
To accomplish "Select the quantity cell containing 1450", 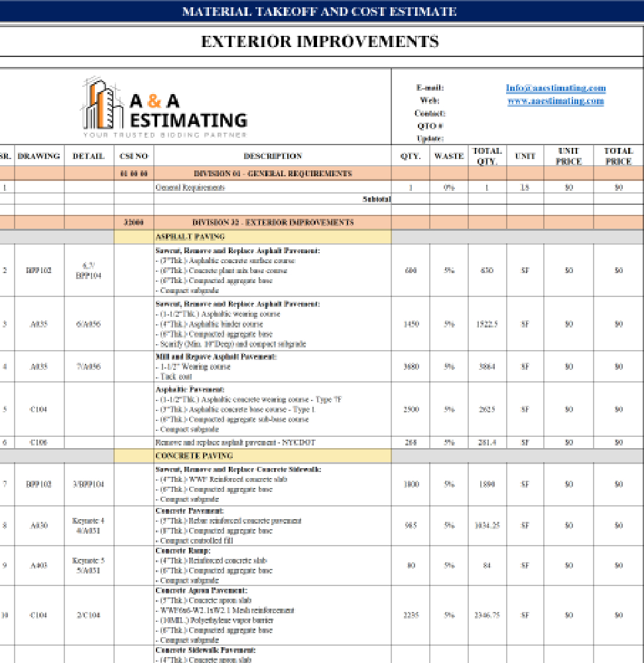I will tap(411, 325).
